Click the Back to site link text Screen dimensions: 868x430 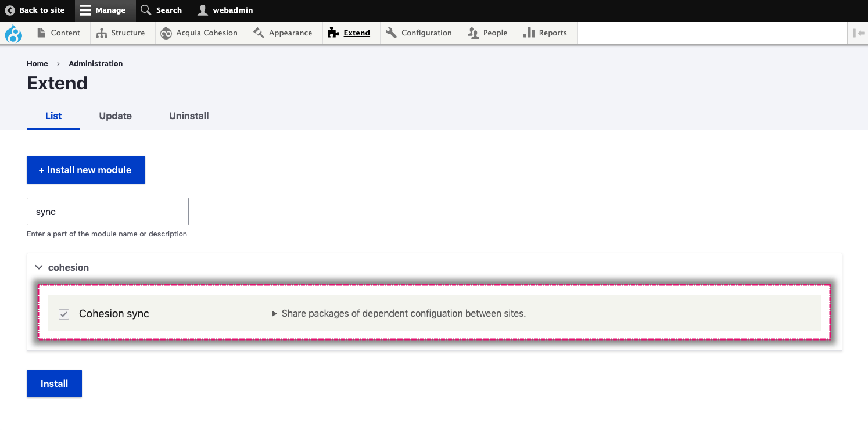[42, 10]
